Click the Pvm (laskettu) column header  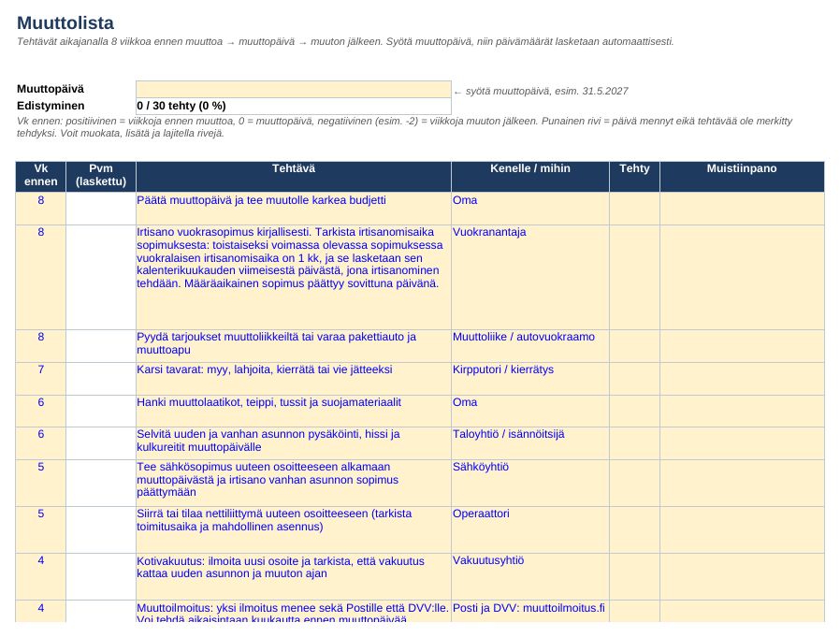click(101, 176)
